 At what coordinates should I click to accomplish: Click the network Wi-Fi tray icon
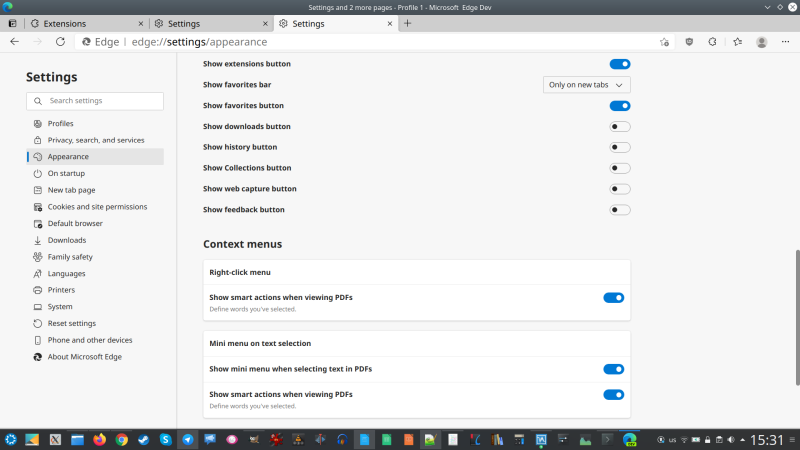[x=684, y=440]
